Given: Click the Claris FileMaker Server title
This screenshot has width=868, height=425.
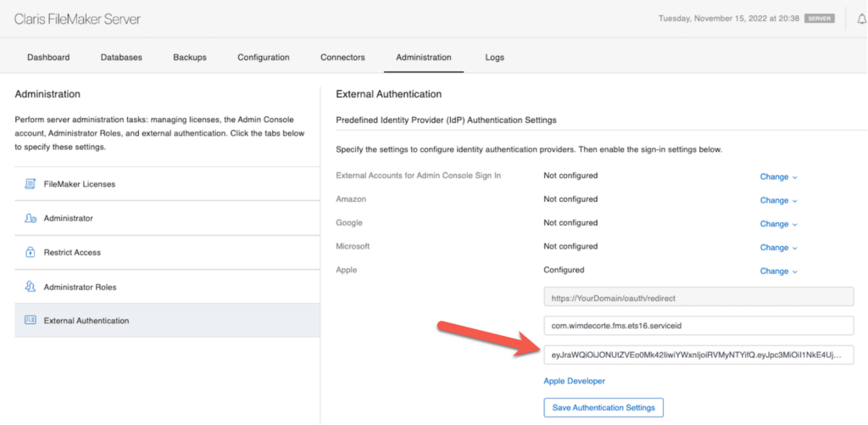Looking at the screenshot, I should [x=77, y=19].
